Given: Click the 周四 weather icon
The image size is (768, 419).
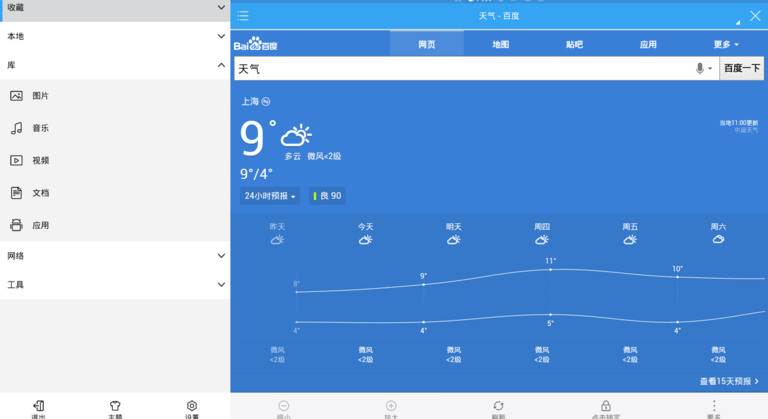Looking at the screenshot, I should pyautogui.click(x=542, y=240).
